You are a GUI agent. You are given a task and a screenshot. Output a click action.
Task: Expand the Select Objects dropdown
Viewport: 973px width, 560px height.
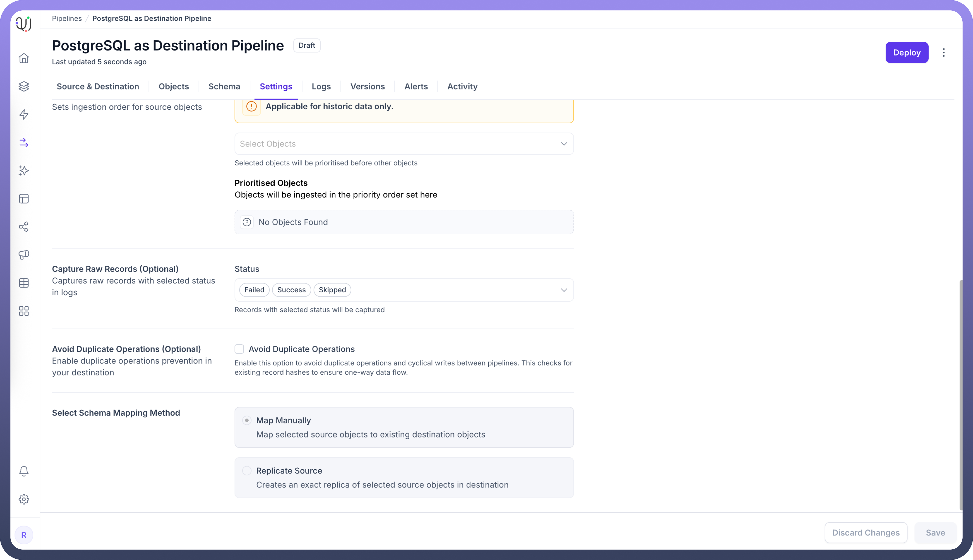tap(404, 144)
